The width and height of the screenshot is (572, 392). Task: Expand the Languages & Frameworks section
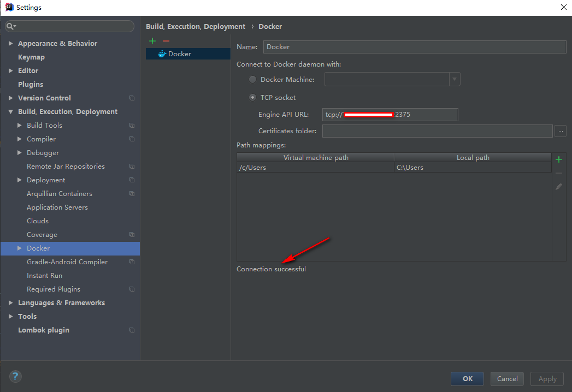point(11,303)
